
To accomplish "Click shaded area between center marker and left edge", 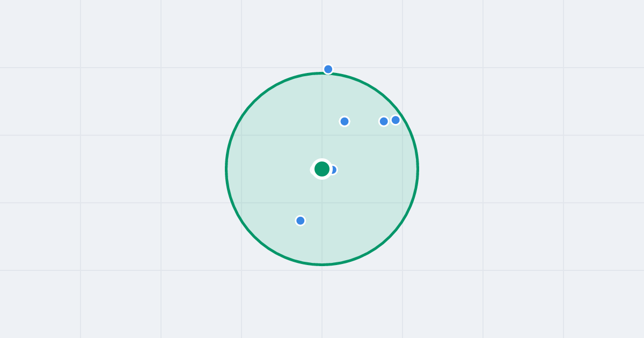I will click(268, 169).
